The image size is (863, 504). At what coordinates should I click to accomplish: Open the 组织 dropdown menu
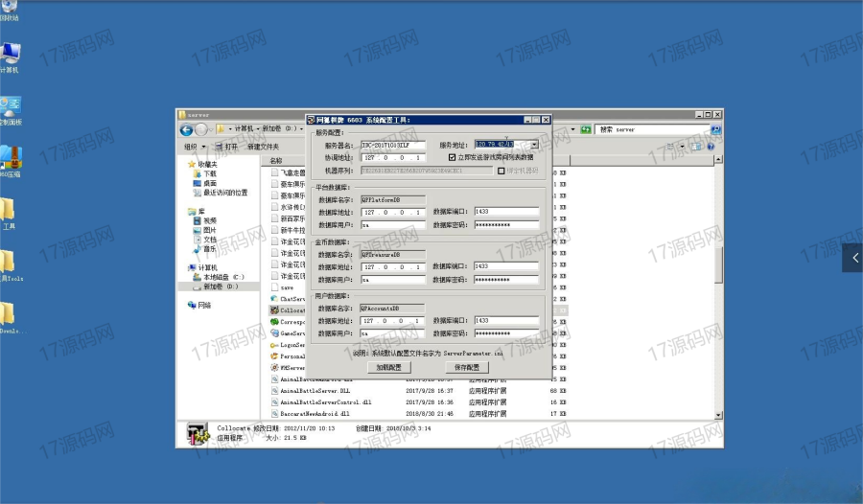(195, 147)
